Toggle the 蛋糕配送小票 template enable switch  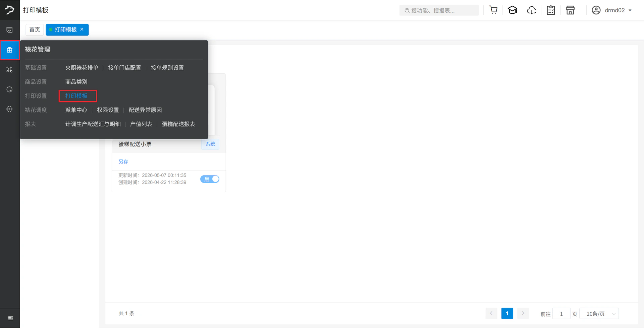click(210, 179)
